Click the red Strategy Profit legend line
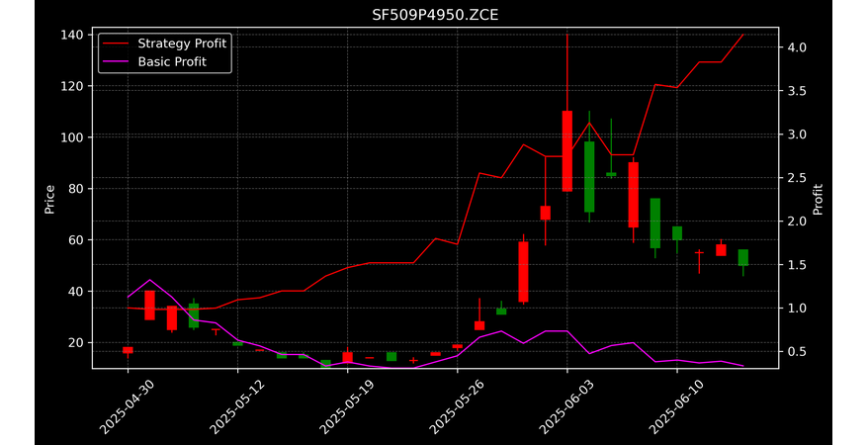The image size is (868, 445). pyautogui.click(x=116, y=44)
